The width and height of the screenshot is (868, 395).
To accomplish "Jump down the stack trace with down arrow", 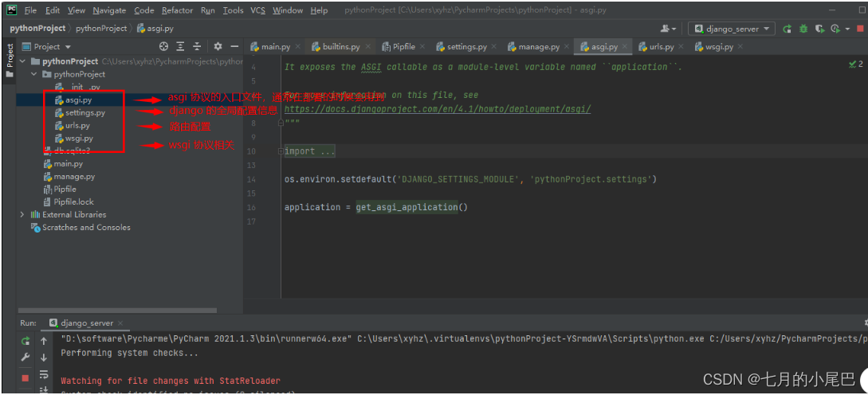I will pos(44,358).
